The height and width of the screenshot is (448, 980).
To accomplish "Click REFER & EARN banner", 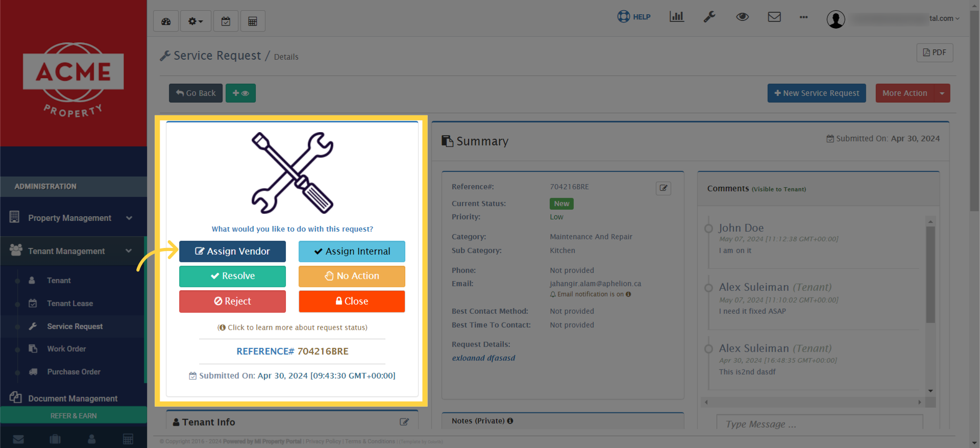I will click(73, 415).
